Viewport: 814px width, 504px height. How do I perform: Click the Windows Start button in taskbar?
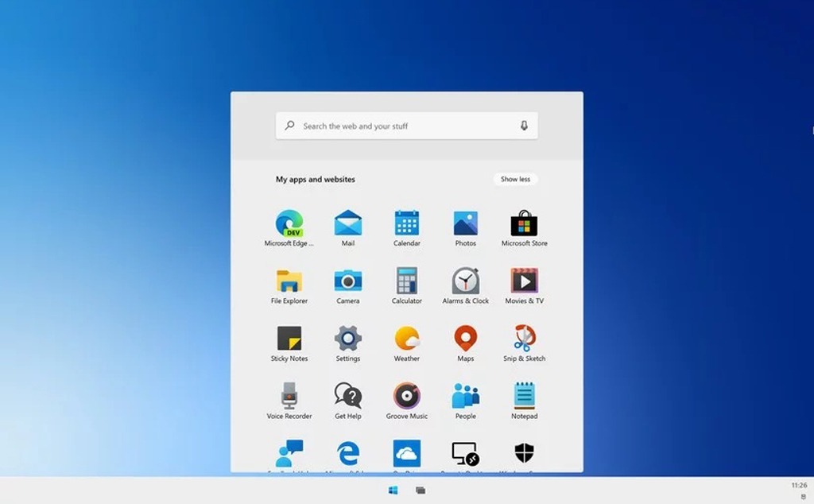(x=393, y=490)
